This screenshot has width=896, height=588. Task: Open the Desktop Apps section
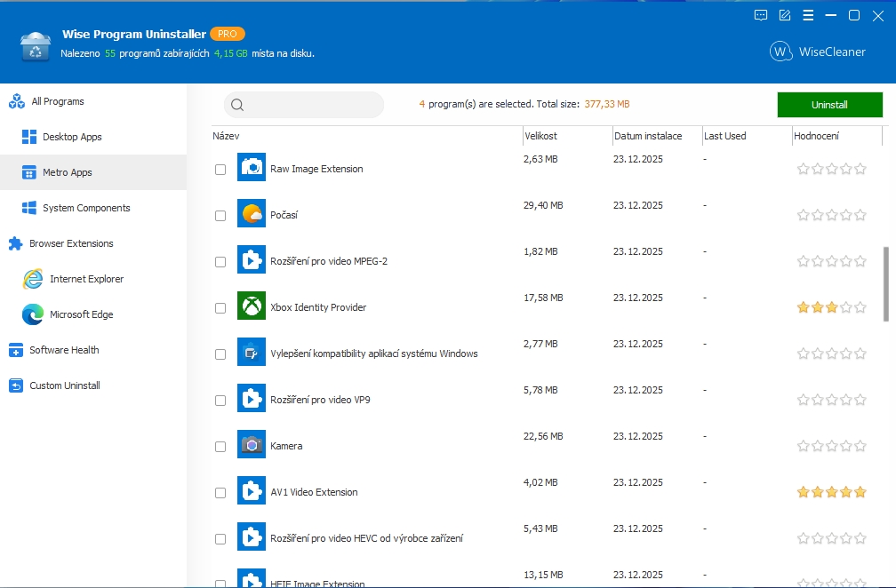click(x=72, y=137)
